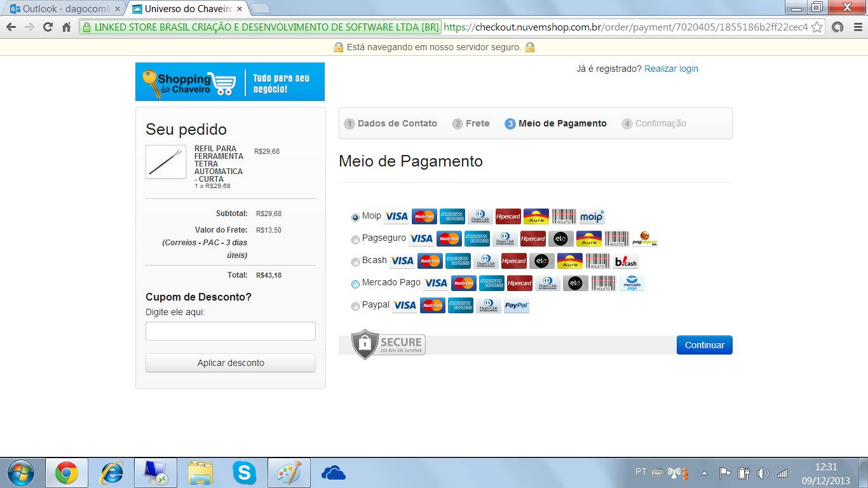Click the MasterCard icon in Moip row
The width and height of the screenshot is (868, 488).
(x=424, y=217)
